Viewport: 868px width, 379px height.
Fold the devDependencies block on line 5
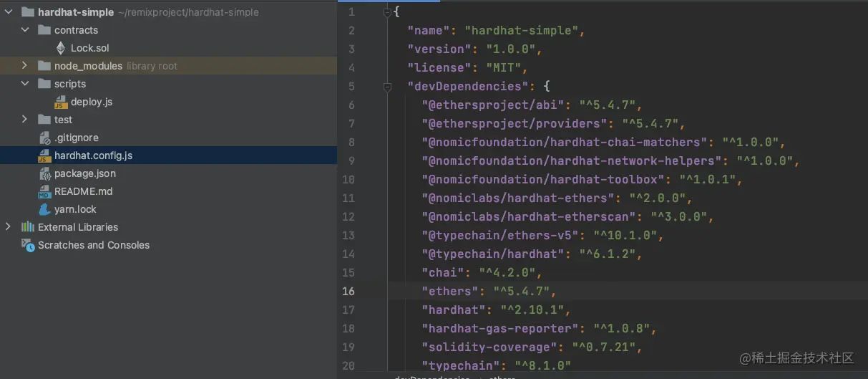pyautogui.click(x=387, y=86)
